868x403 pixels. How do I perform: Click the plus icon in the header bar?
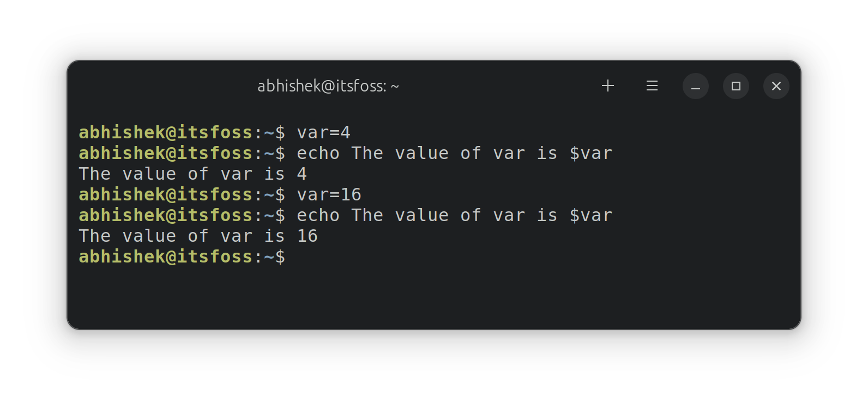click(x=607, y=86)
